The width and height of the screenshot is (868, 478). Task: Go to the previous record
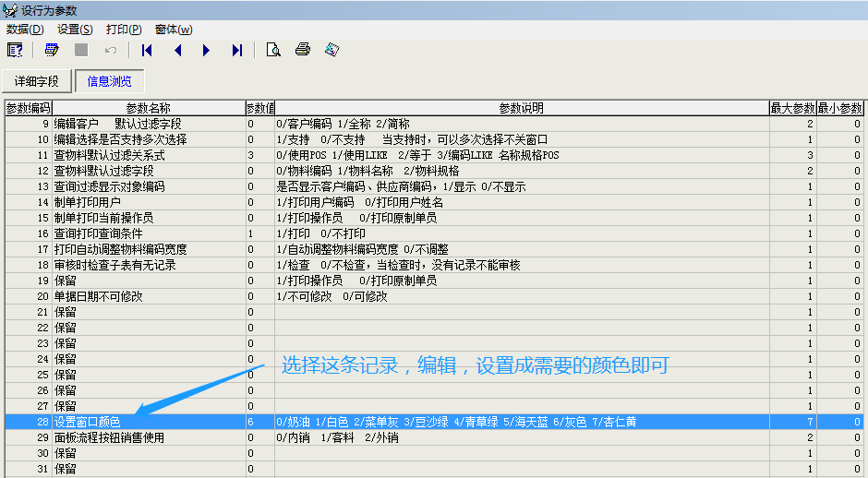point(177,50)
